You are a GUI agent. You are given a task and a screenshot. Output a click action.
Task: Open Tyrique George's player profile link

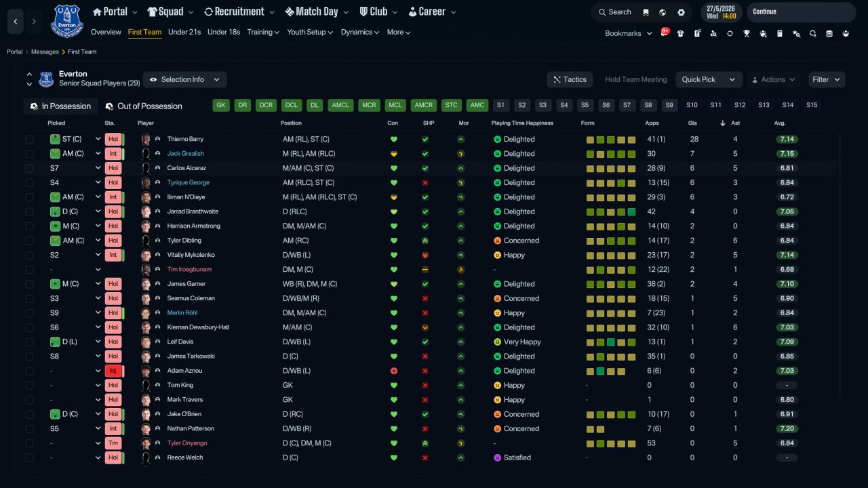pyautogui.click(x=189, y=182)
